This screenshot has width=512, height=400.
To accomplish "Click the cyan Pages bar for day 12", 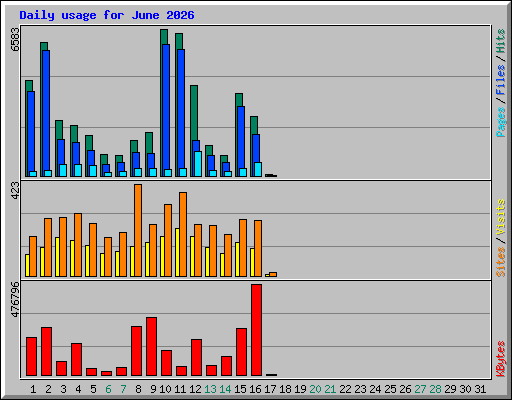I will [x=198, y=164].
